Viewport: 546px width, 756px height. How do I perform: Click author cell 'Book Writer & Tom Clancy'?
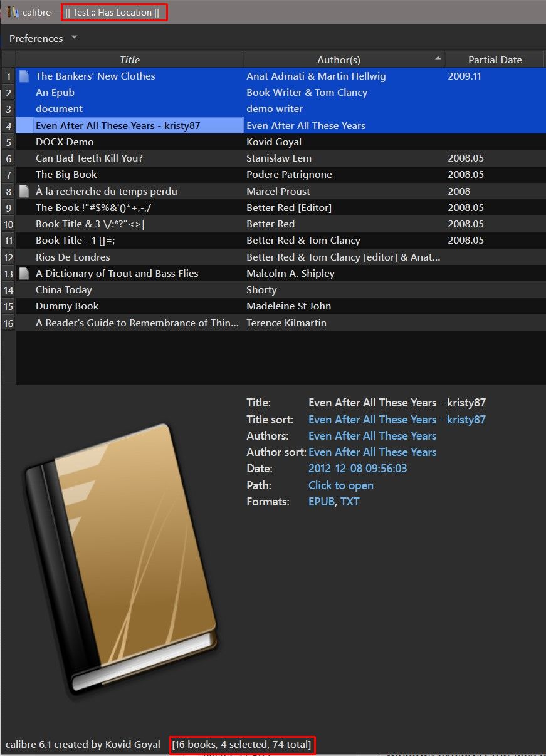pos(307,93)
